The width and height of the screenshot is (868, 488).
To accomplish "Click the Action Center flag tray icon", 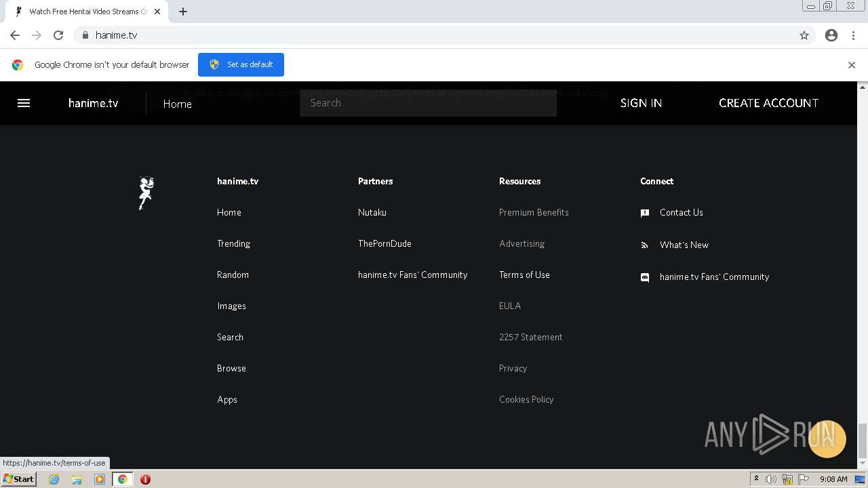I will point(804,479).
